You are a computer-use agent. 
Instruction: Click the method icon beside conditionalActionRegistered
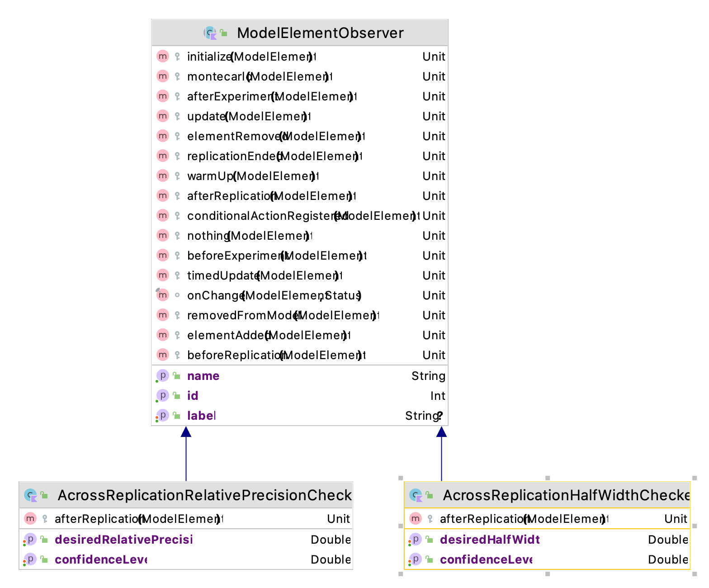point(163,215)
